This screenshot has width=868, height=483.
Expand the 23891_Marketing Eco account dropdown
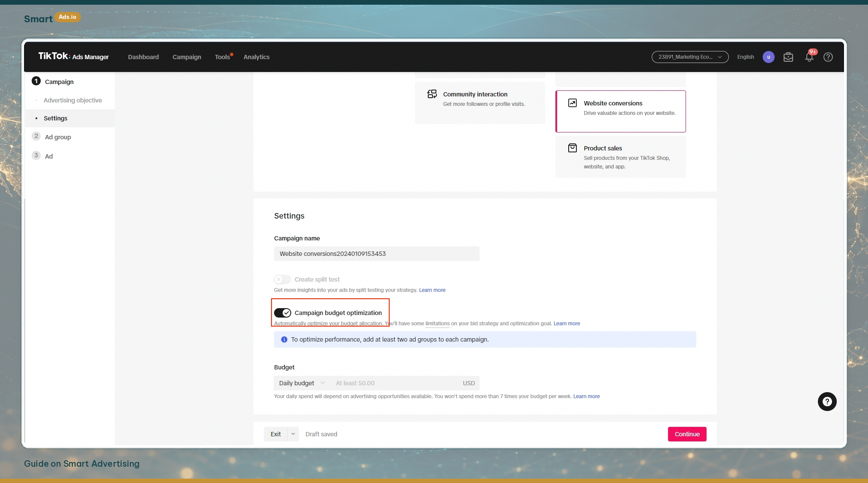click(x=690, y=57)
